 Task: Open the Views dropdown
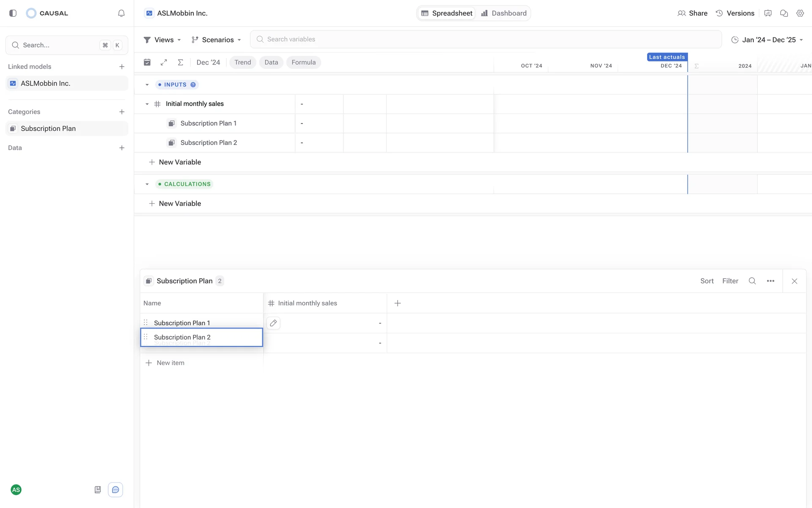(x=162, y=40)
